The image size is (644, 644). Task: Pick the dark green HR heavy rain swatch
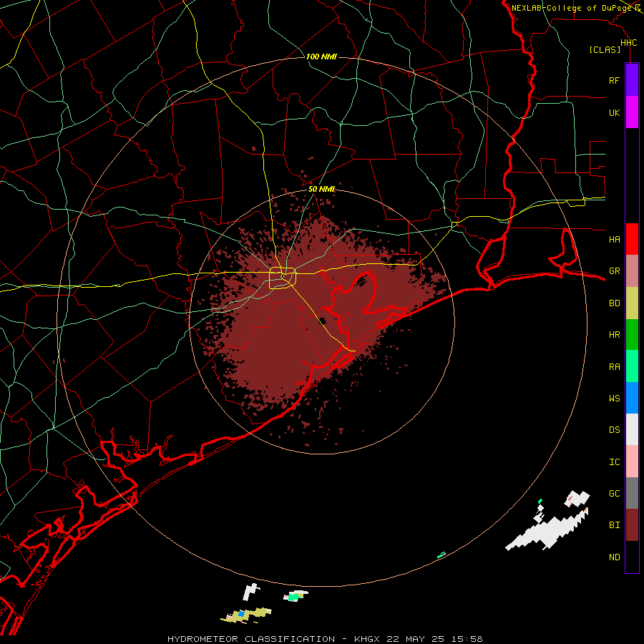[x=632, y=335]
